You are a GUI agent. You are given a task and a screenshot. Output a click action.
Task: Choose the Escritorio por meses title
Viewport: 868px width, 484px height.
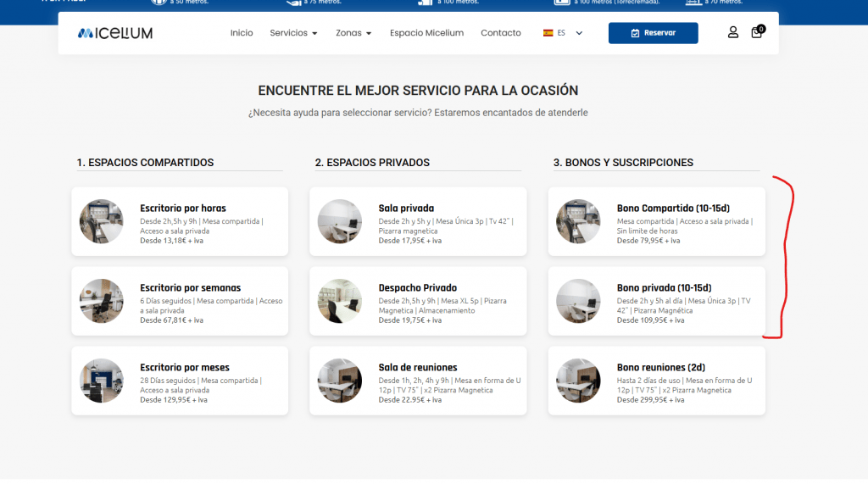click(x=186, y=367)
